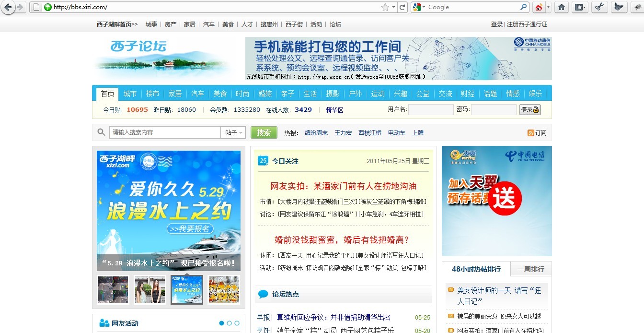Open the 财经 forum tab
644x333 pixels.
[468, 94]
